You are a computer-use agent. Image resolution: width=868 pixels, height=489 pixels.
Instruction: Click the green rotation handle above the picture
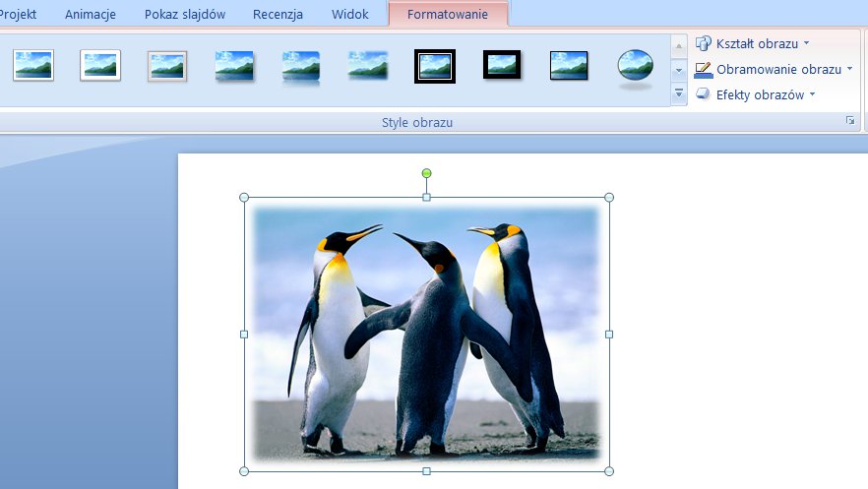(x=426, y=174)
